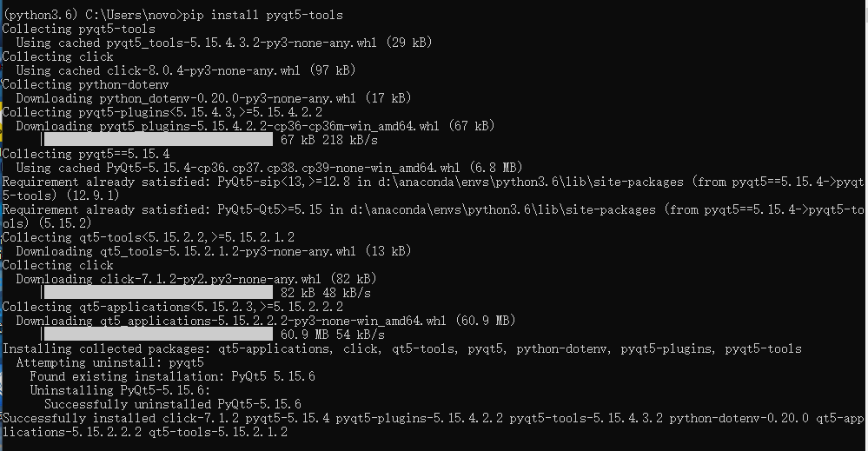This screenshot has height=451, width=868.
Task: Click the click-7.1.2 download progress bar
Action: pos(157,293)
